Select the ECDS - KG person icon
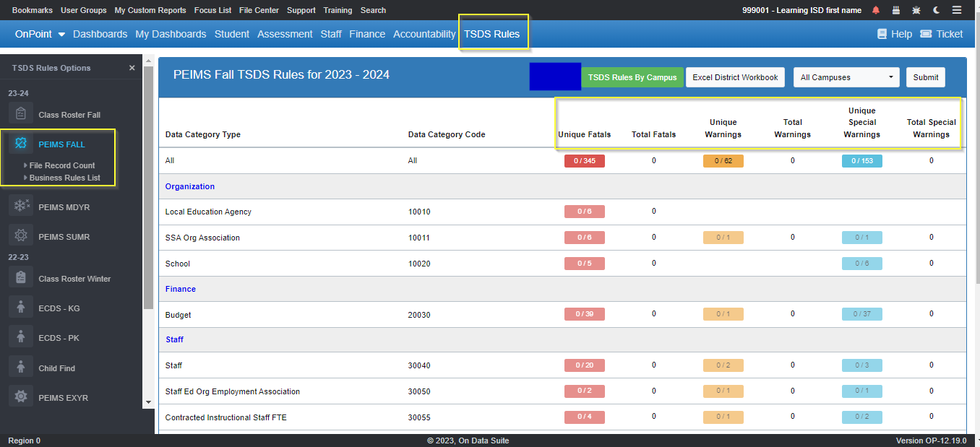Image resolution: width=980 pixels, height=447 pixels. point(20,306)
